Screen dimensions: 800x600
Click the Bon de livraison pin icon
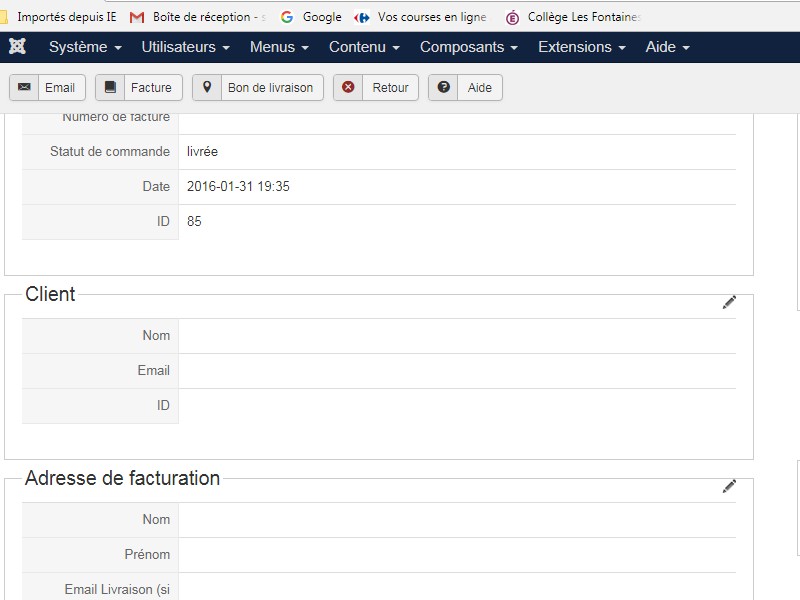(207, 87)
